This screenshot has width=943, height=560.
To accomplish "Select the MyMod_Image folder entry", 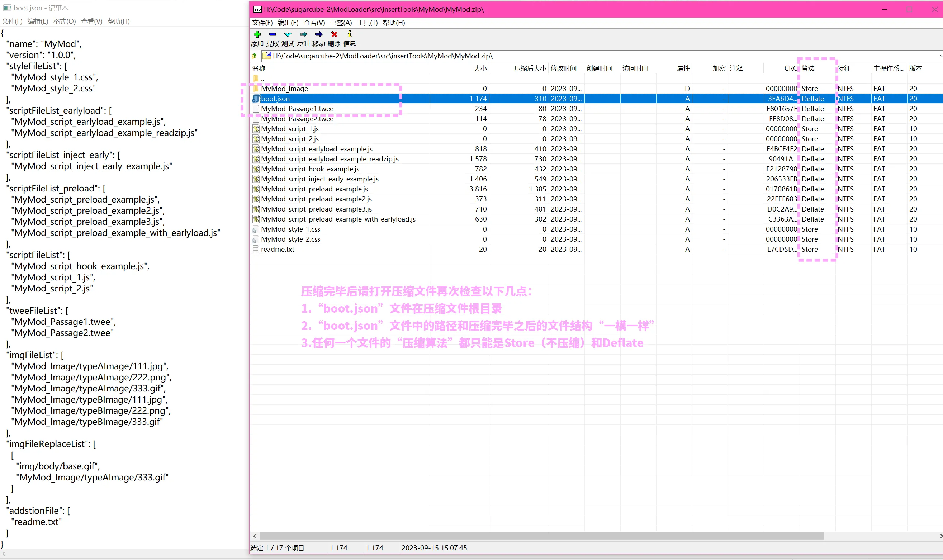I will (x=284, y=89).
